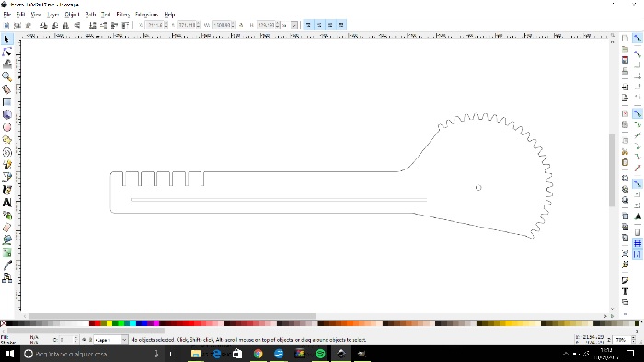Toggle snap to grids
Screen dimensions: 644x362
(x=637, y=243)
